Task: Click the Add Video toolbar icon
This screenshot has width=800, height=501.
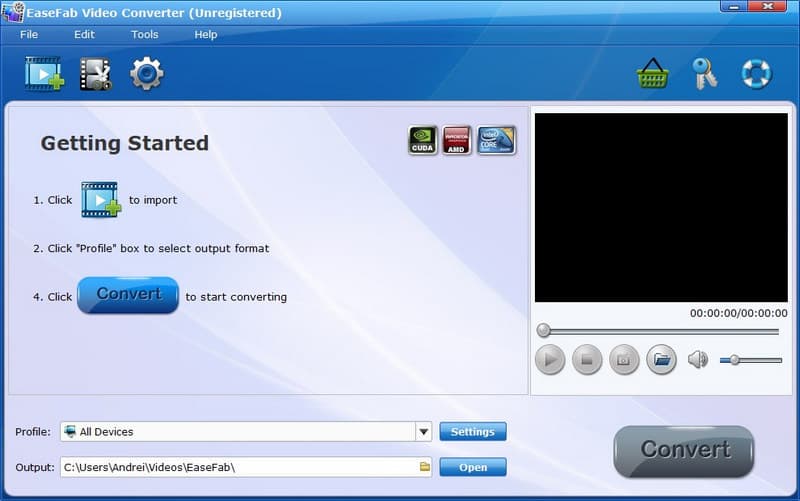Action: tap(44, 74)
